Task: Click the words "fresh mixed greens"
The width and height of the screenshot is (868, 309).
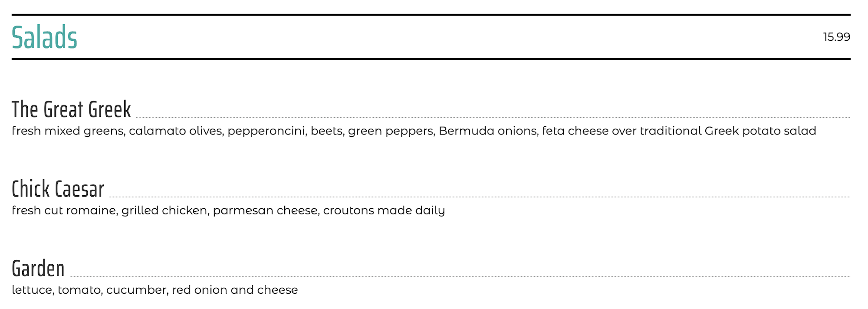Action: (x=67, y=131)
